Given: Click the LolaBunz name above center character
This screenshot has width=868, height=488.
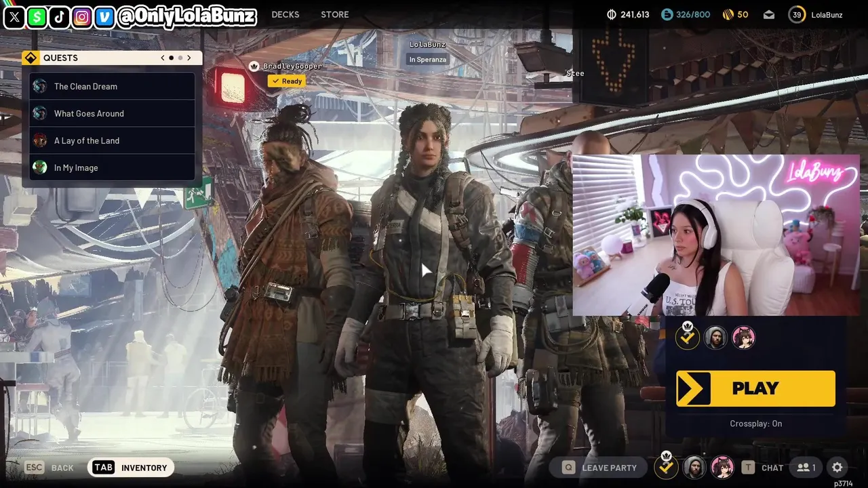Looking at the screenshot, I should (427, 45).
